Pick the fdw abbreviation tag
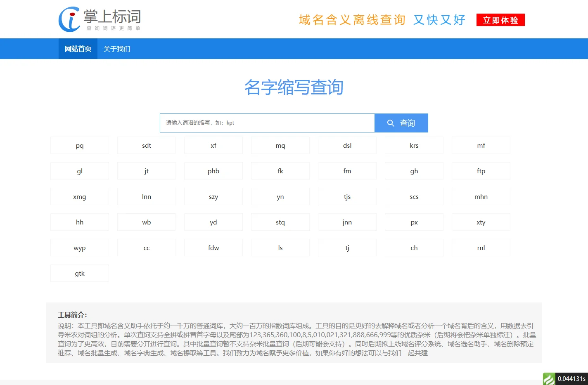588x385 pixels. [213, 248]
